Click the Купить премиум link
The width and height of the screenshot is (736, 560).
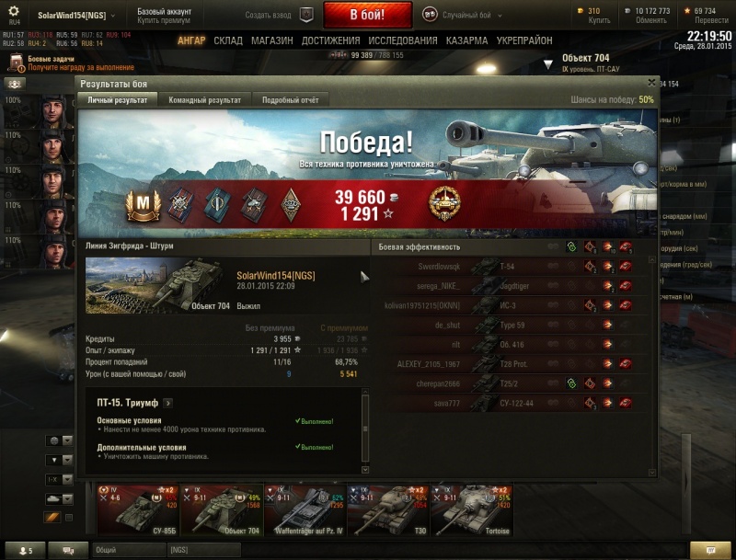164,20
